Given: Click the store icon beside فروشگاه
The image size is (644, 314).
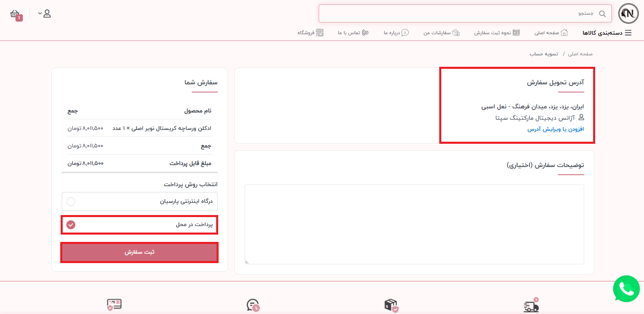Looking at the screenshot, I should [x=320, y=33].
